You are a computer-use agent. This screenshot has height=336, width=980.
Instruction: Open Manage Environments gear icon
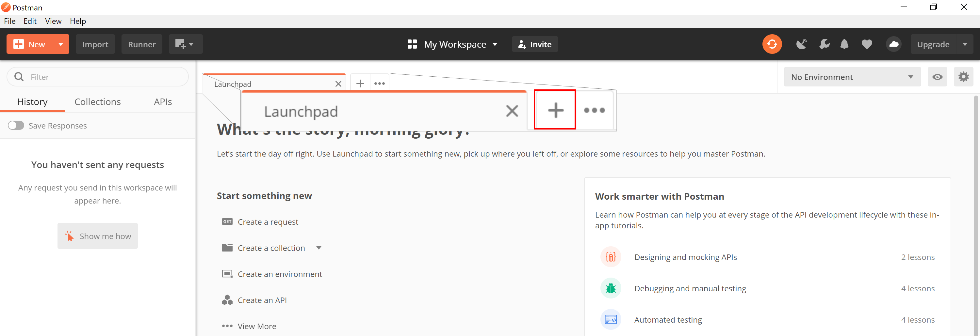coord(963,77)
